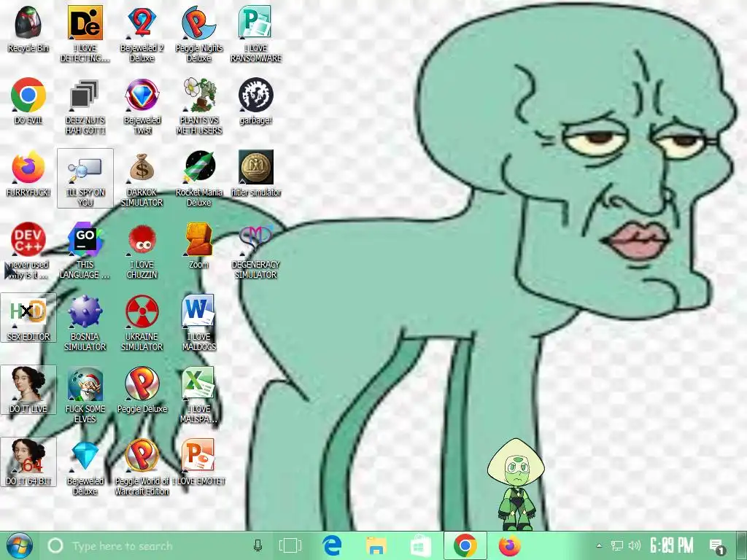Select the stacked gray windows desktop icon

coord(85,96)
